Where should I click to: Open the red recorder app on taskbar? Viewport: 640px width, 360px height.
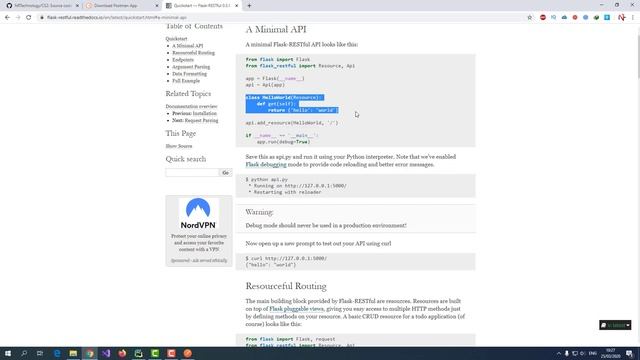click(171, 353)
